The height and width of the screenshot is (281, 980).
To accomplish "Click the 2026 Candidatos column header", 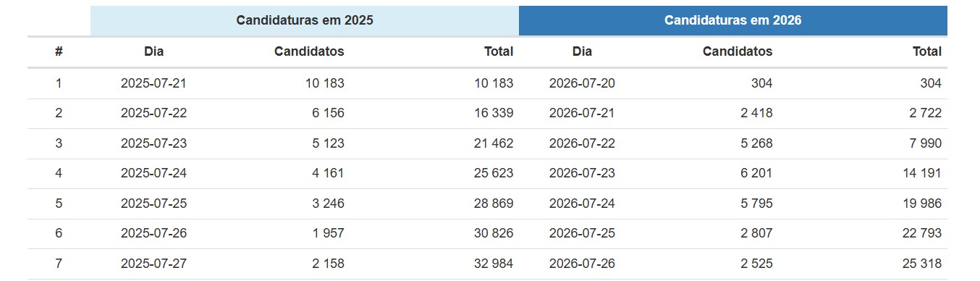I will pyautogui.click(x=738, y=51).
